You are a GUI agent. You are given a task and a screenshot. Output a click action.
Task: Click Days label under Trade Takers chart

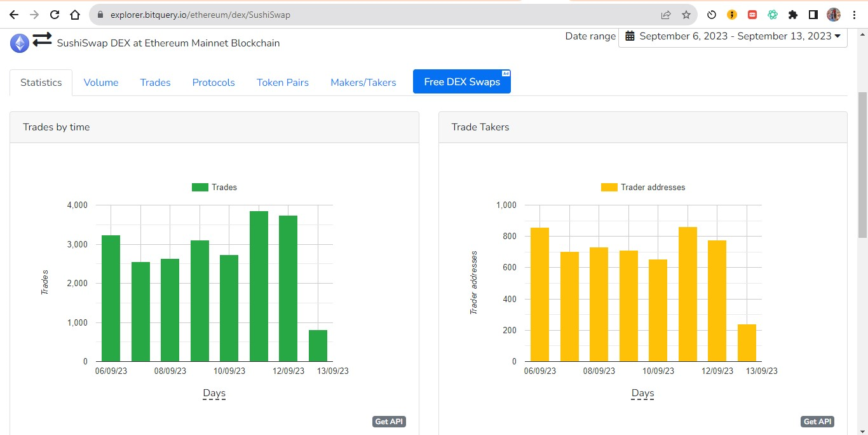642,393
